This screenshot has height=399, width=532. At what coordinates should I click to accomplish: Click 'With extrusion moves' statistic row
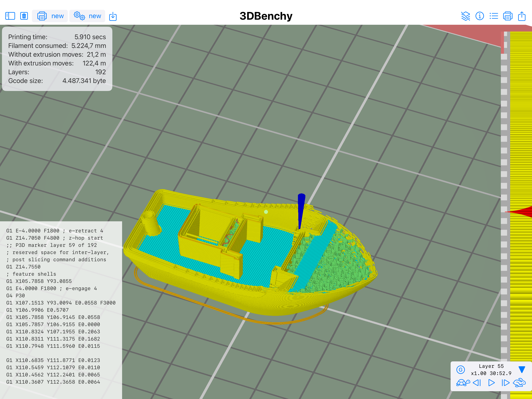click(57, 63)
